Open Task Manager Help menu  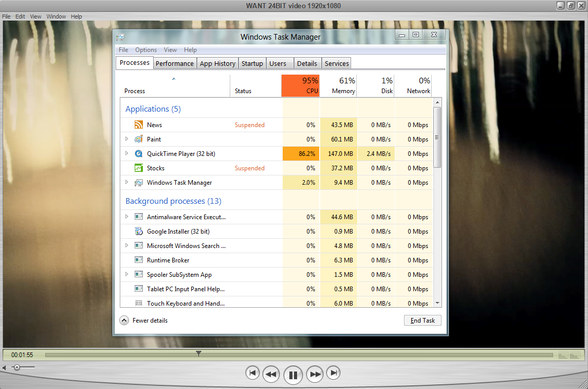(x=190, y=49)
